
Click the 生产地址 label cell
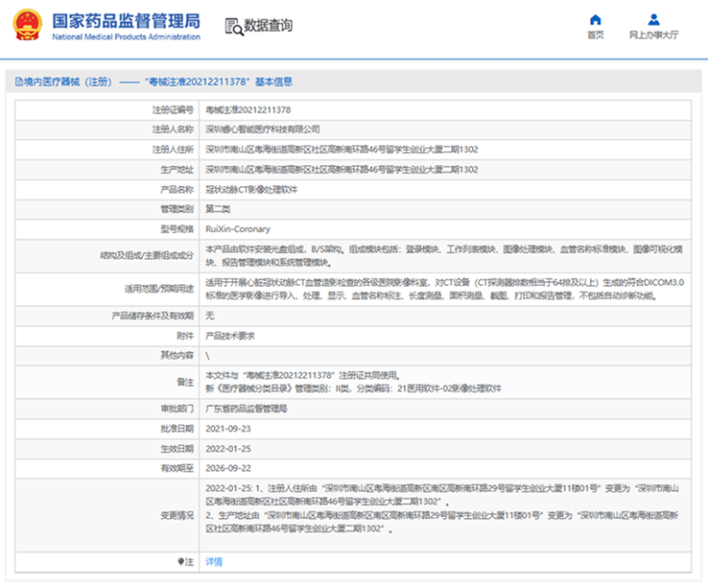click(107, 169)
